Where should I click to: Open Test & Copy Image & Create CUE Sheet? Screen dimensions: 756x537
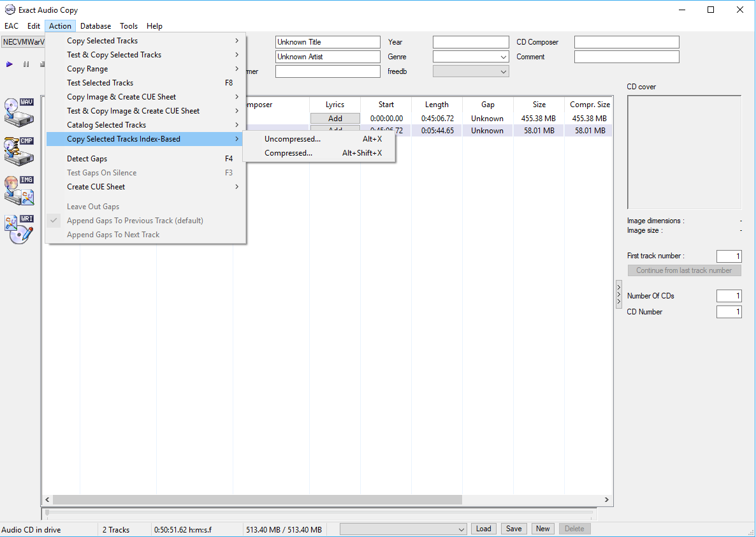click(146, 110)
